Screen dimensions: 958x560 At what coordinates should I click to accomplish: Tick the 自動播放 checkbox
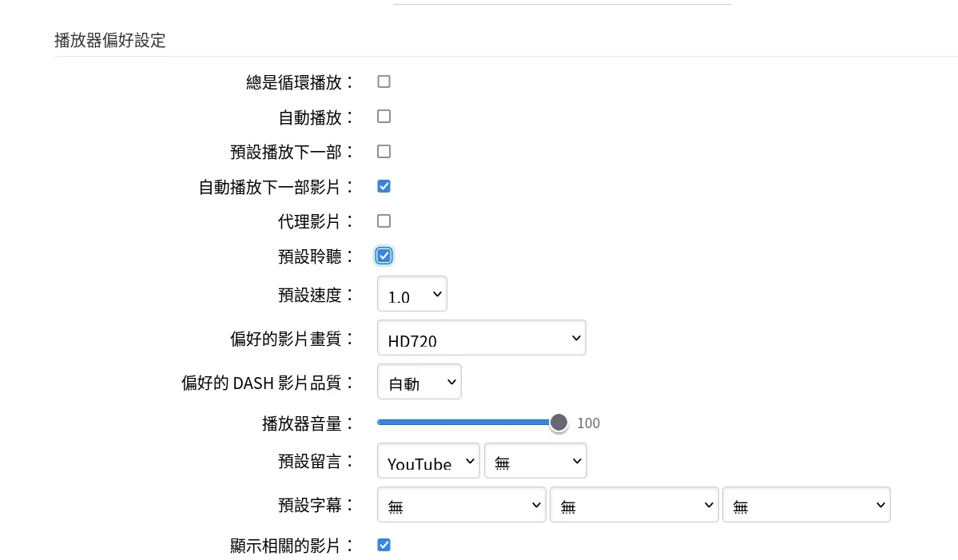[x=384, y=117]
